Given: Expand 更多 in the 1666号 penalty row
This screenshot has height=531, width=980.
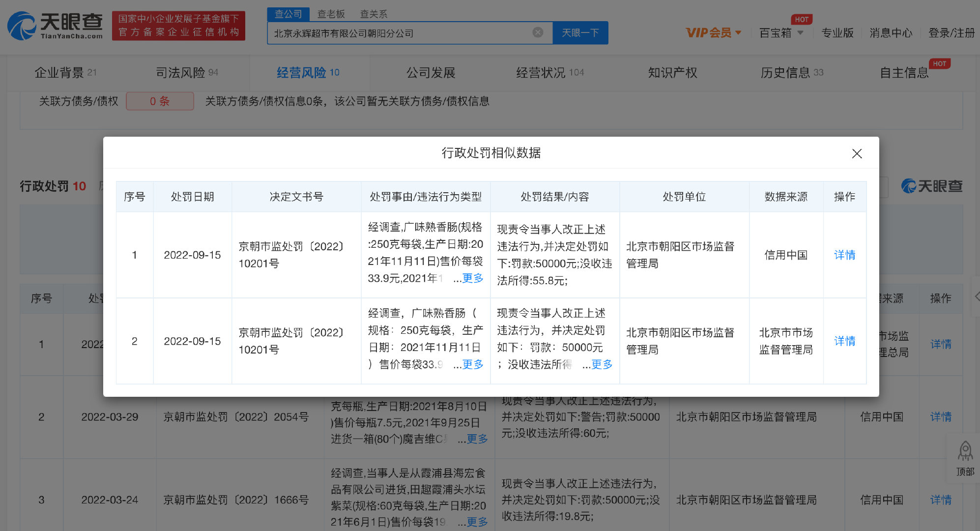Looking at the screenshot, I should [477, 522].
